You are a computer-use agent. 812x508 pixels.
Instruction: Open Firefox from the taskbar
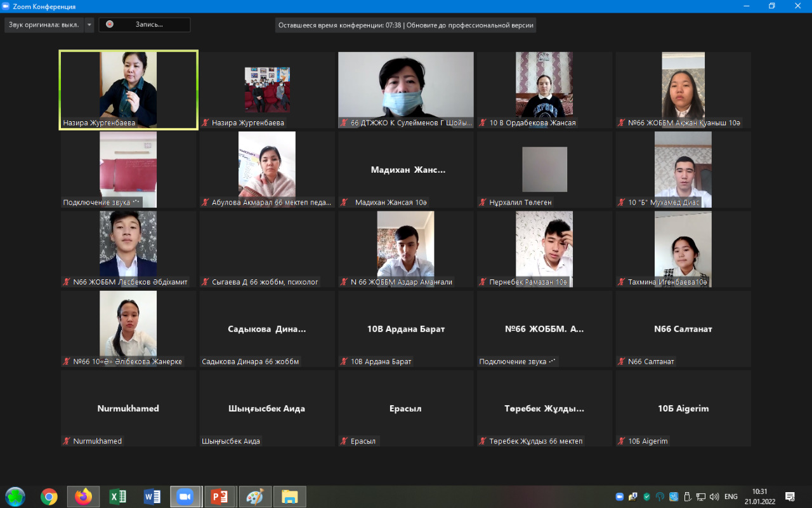point(83,497)
